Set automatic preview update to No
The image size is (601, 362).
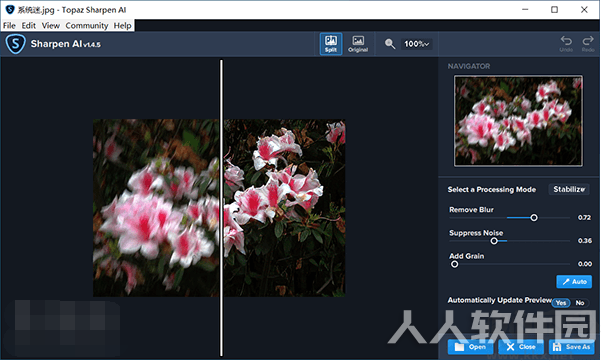[580, 303]
